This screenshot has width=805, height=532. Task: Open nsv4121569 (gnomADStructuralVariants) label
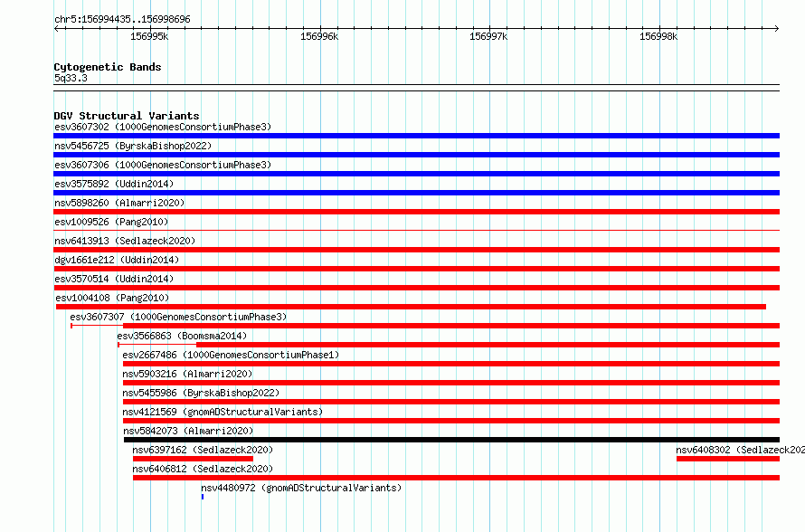[223, 412]
